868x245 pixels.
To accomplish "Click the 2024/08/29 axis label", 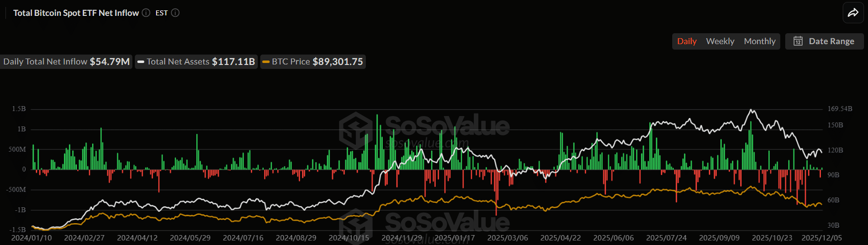I will click(x=296, y=238).
